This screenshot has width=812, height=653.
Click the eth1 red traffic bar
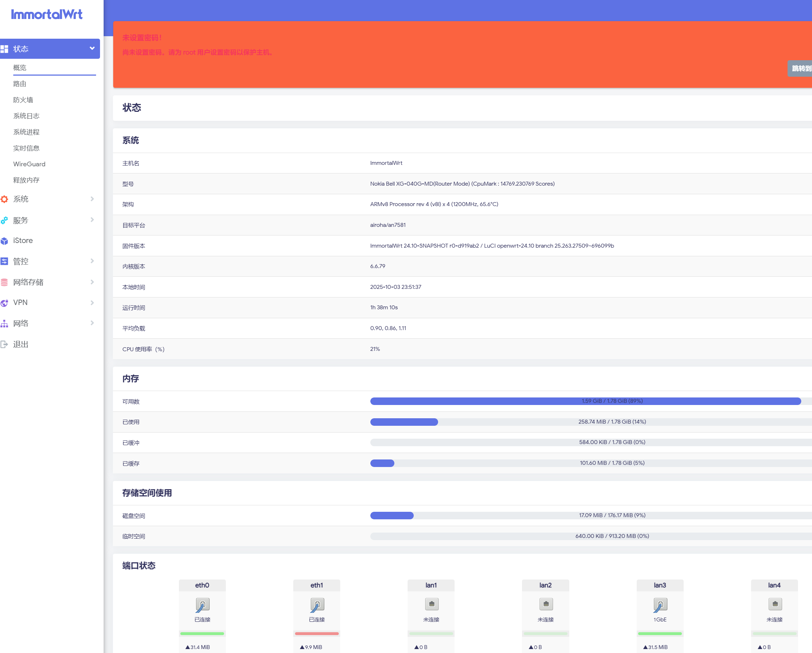point(317,633)
